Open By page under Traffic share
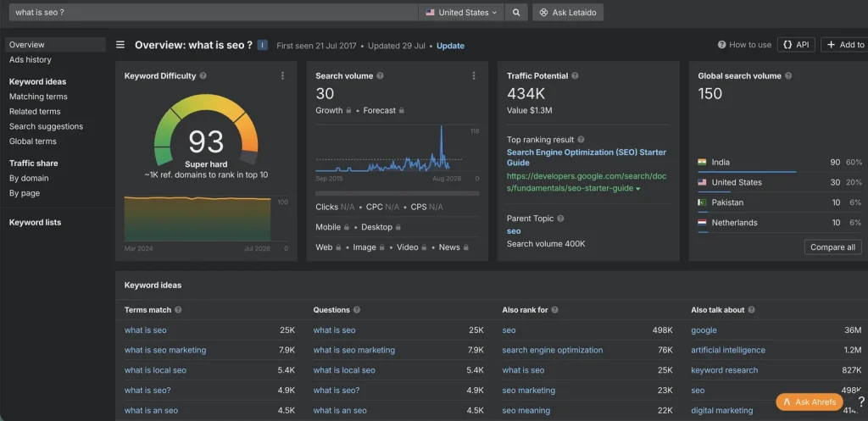Image resolution: width=868 pixels, height=421 pixels. click(25, 194)
